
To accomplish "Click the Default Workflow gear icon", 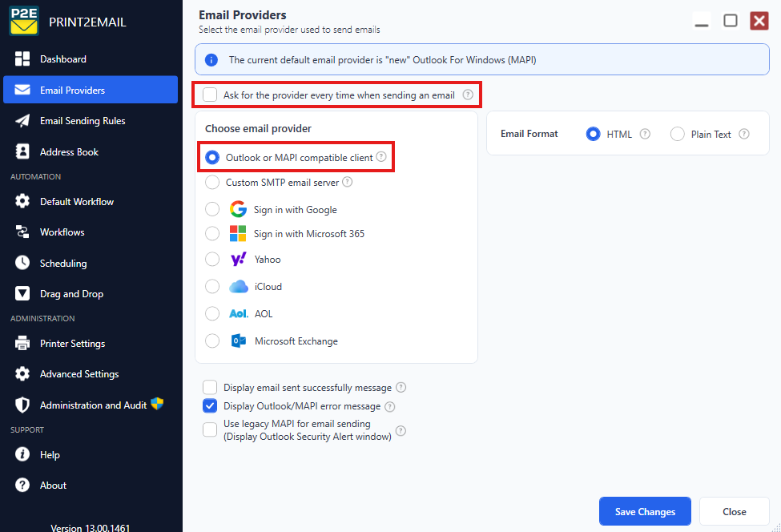I will pos(22,201).
